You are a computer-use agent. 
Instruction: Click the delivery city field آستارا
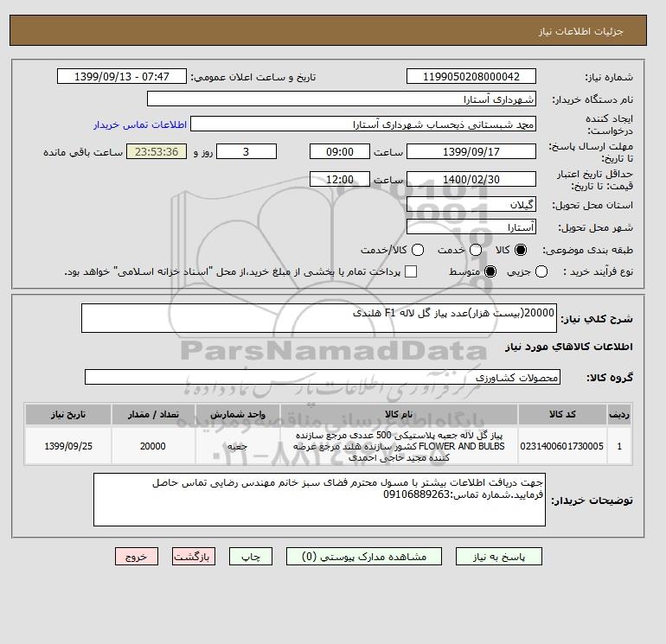click(471, 227)
